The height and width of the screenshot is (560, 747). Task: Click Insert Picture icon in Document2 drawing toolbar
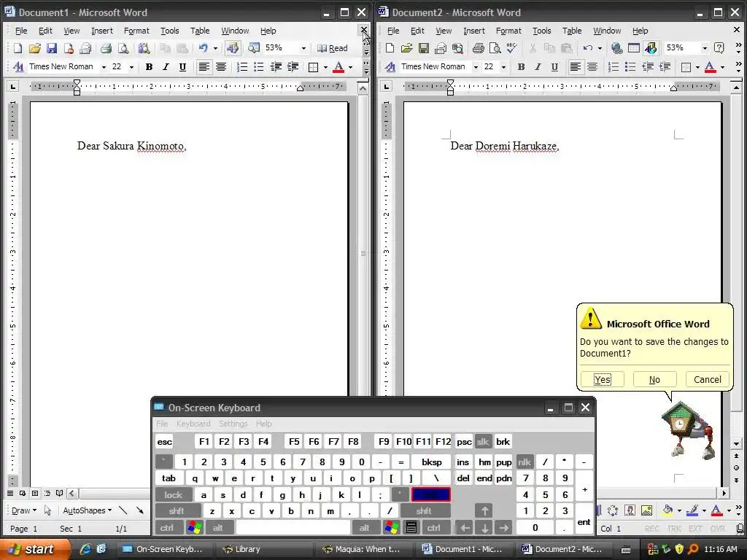(646, 510)
